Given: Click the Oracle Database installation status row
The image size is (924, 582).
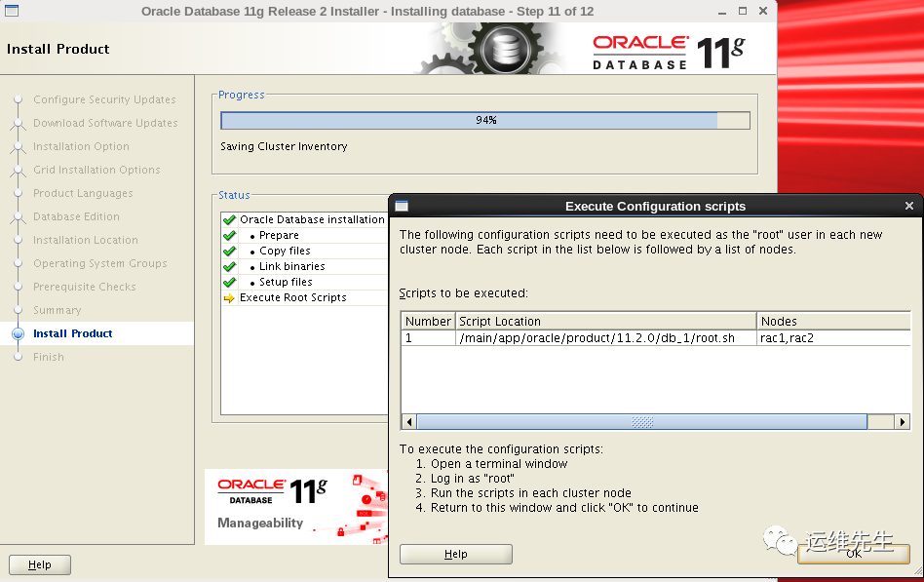Looking at the screenshot, I should pyautogui.click(x=305, y=219).
